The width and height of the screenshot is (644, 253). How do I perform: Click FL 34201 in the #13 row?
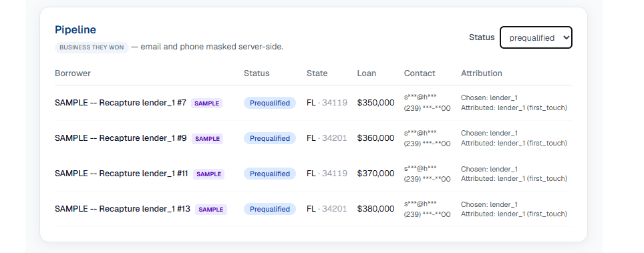(x=327, y=209)
